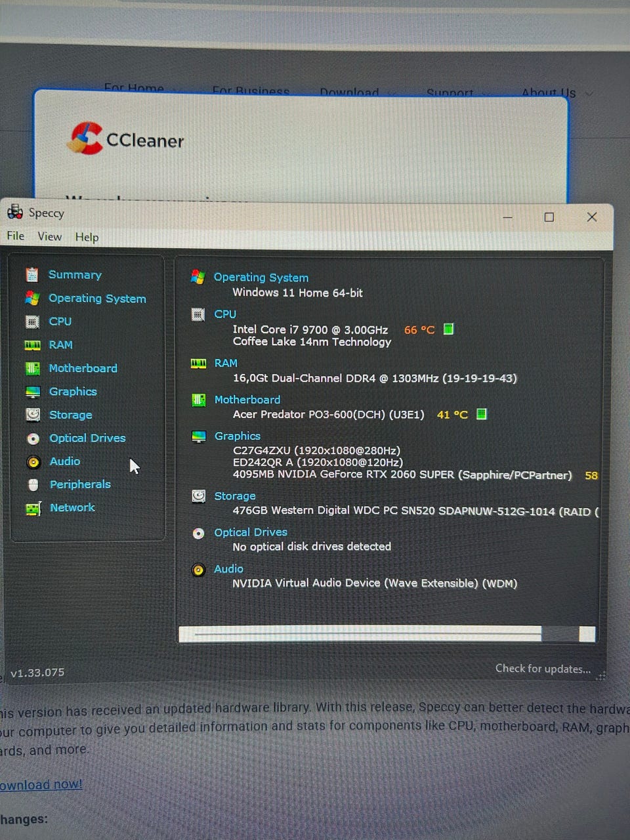
Task: Open the View menu
Action: (50, 236)
